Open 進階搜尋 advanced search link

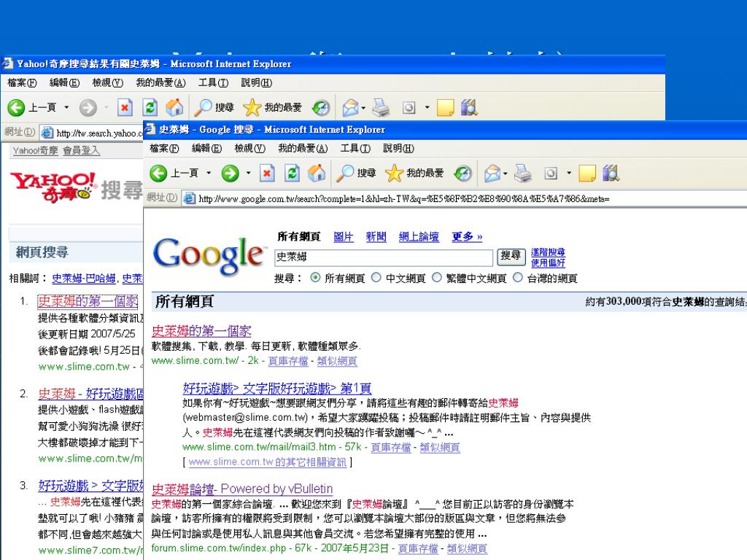548,252
